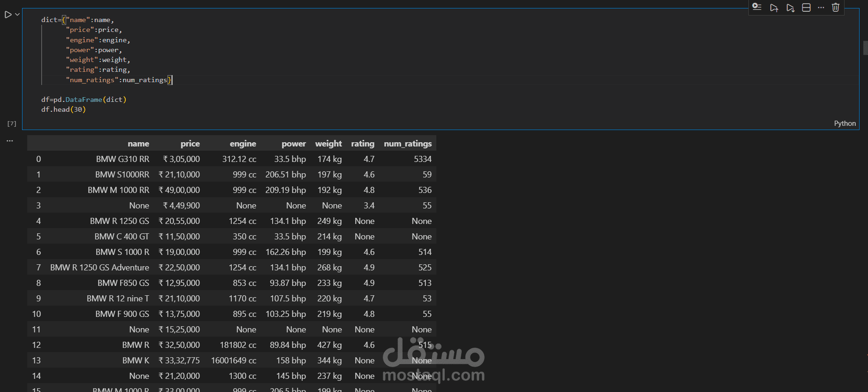Select power cell "206.51 bhp"
The image size is (868, 392).
coord(285,175)
